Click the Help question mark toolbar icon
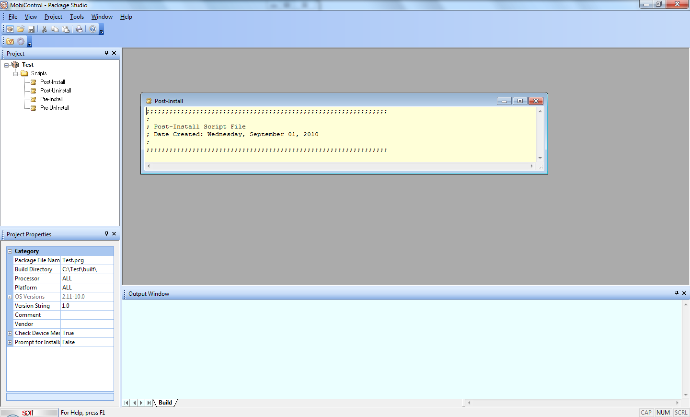690x417 pixels. [92, 29]
